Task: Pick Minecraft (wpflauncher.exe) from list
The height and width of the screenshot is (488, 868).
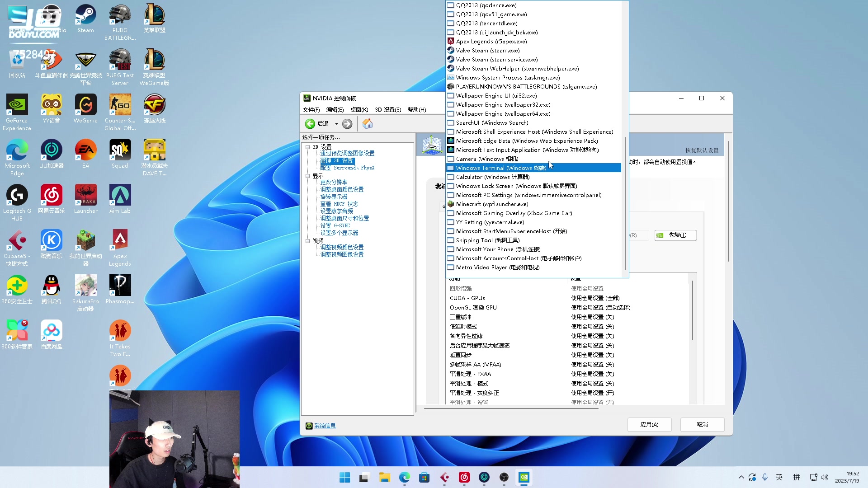Action: 533,204
